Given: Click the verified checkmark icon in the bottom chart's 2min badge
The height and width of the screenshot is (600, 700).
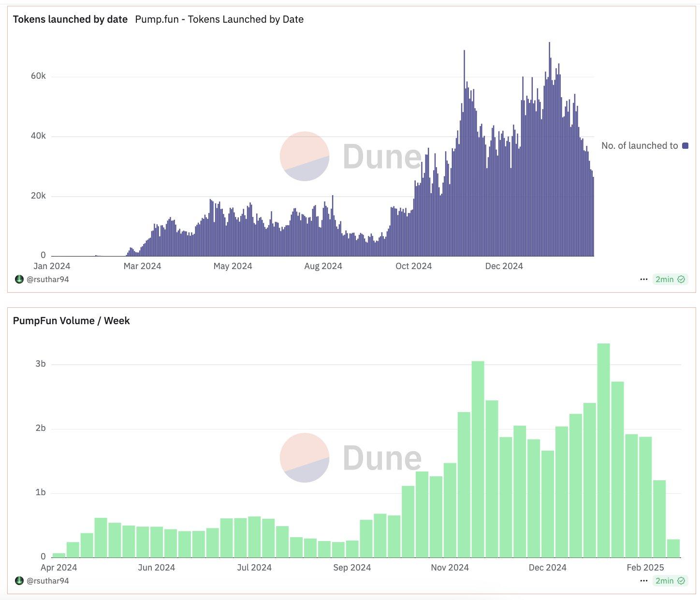Looking at the screenshot, I should point(681,581).
